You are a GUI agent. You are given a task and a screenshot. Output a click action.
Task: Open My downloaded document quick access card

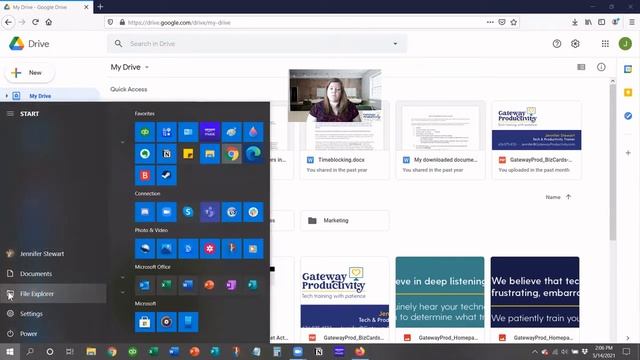click(x=440, y=141)
